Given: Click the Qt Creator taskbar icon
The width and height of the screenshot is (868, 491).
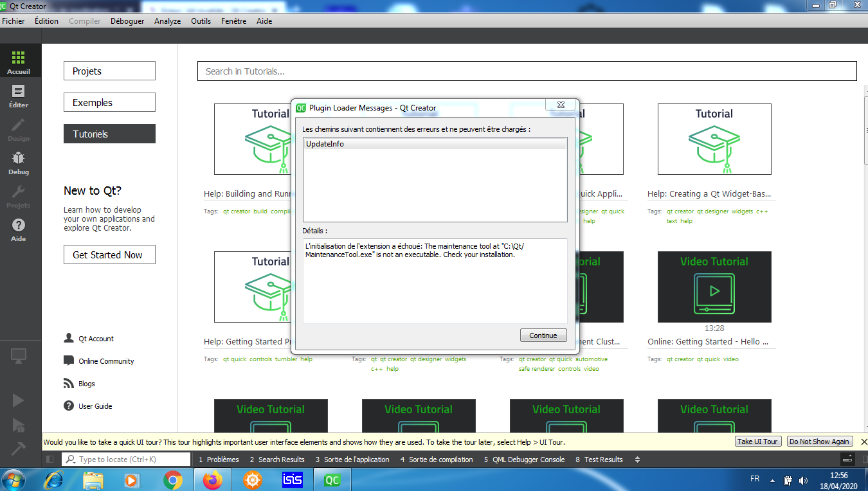Looking at the screenshot, I should [332, 480].
